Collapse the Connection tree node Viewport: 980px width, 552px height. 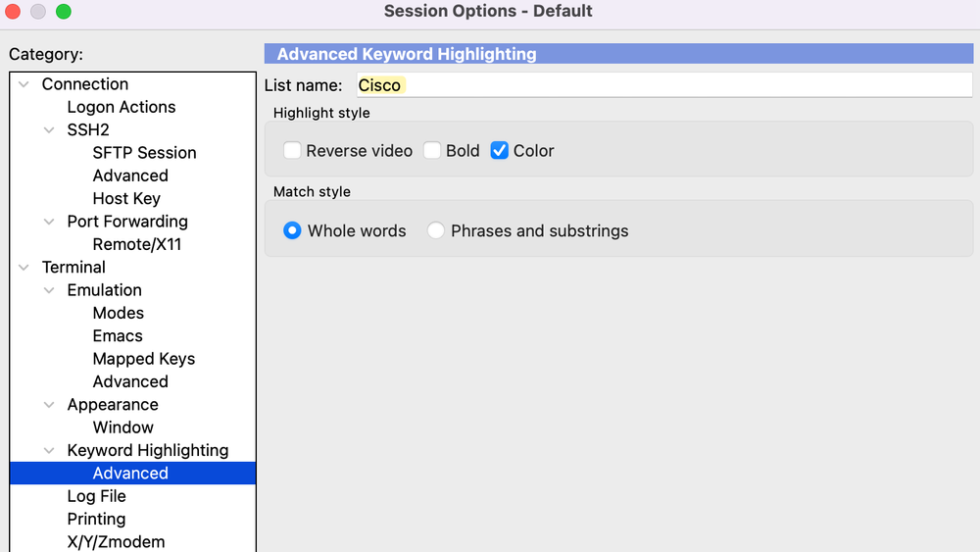24,84
